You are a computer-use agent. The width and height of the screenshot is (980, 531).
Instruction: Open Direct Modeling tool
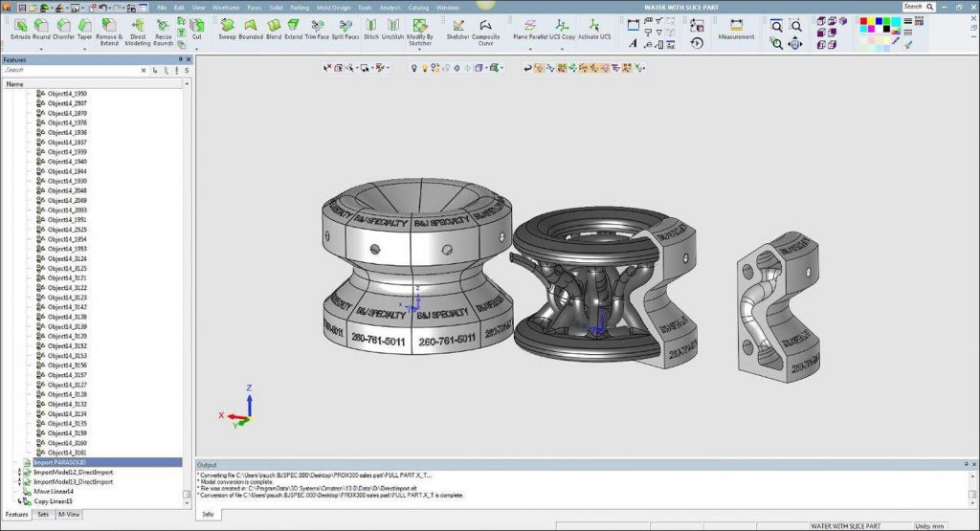click(x=138, y=32)
